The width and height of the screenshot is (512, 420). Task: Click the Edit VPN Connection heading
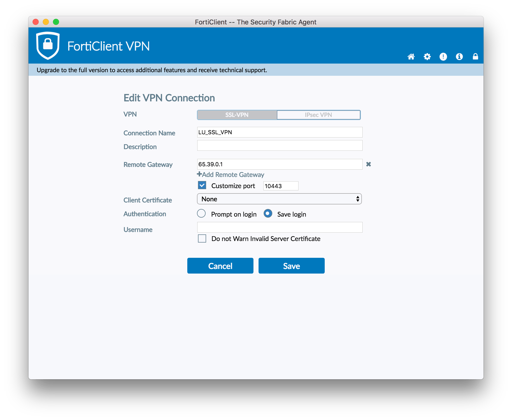pos(169,98)
